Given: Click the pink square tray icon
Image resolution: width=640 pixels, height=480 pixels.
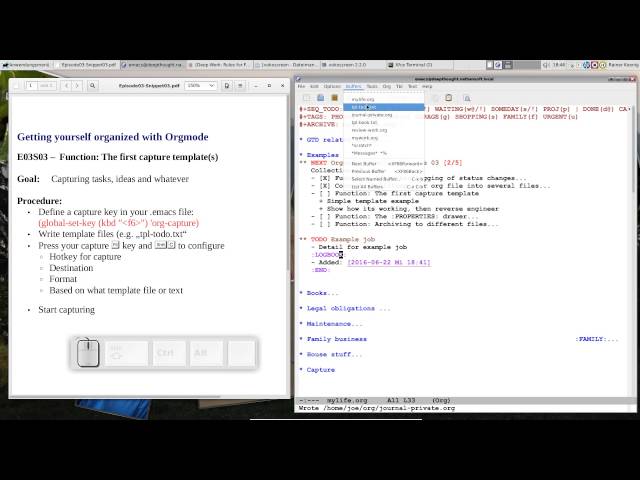Looking at the screenshot, I should (x=595, y=65).
